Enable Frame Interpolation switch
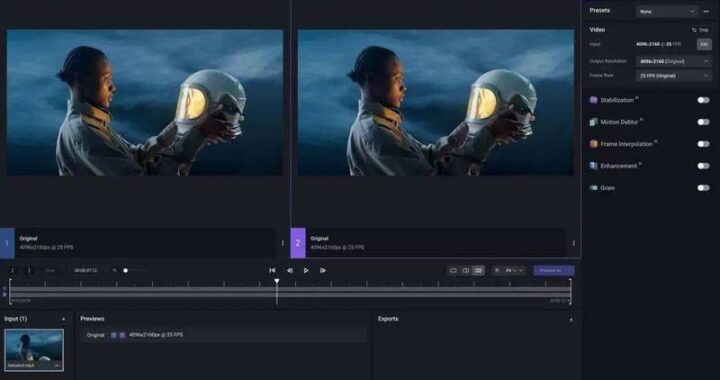The width and height of the screenshot is (720, 380). click(x=703, y=144)
